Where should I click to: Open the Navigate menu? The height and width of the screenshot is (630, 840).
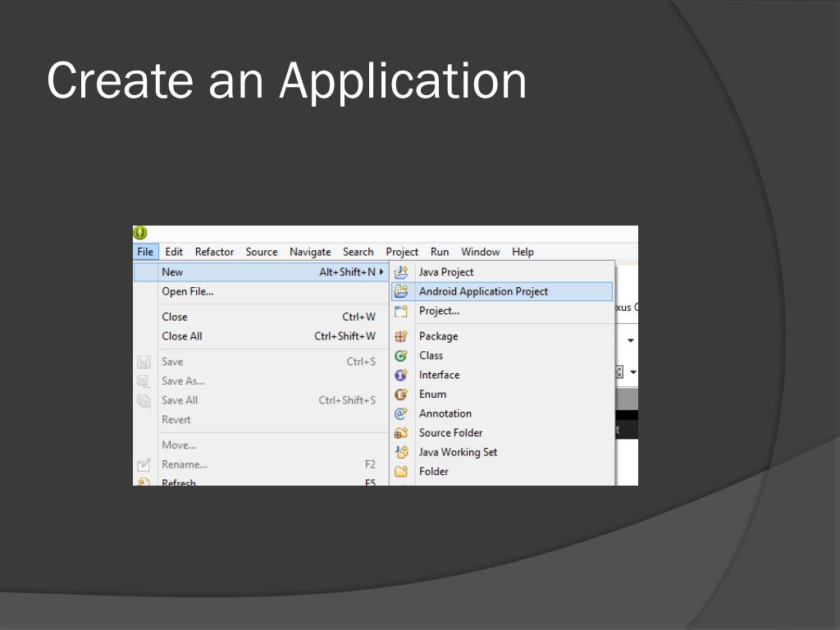tap(310, 252)
